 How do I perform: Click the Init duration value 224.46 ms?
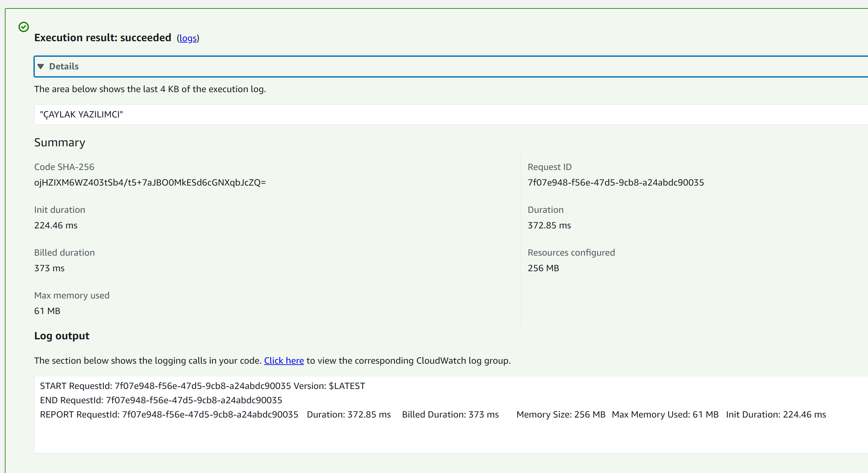(x=56, y=225)
